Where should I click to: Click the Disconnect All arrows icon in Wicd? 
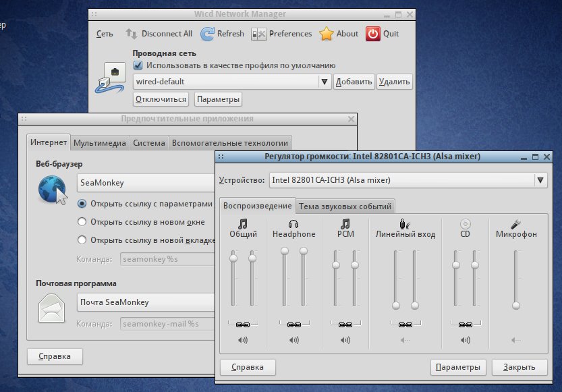(131, 34)
